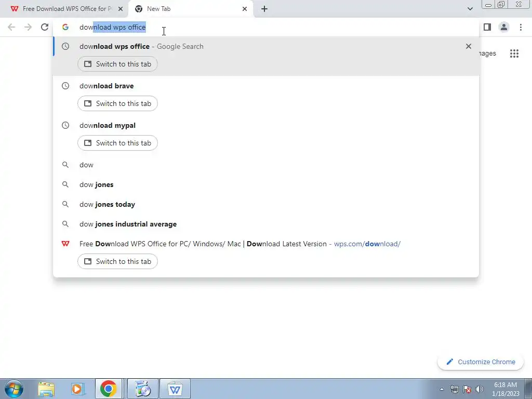This screenshot has width=532, height=399.
Task: Reload the current page
Action: [x=45, y=27]
